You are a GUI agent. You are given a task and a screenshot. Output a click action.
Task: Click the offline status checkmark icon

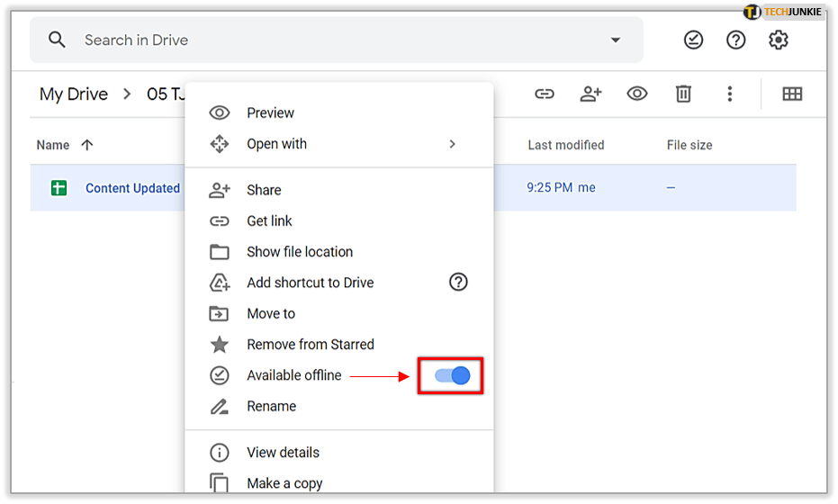pyautogui.click(x=693, y=40)
